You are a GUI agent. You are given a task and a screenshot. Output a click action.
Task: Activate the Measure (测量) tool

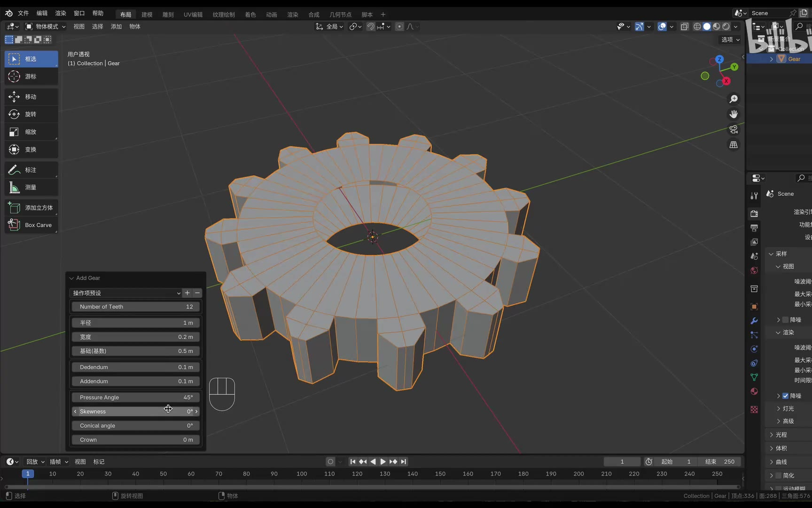click(31, 187)
